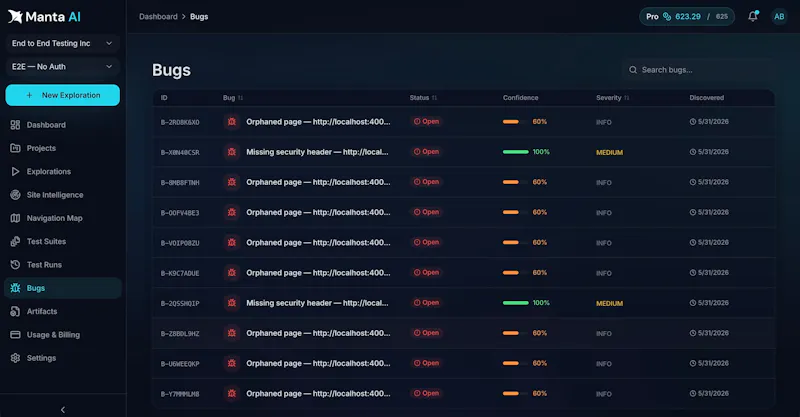
Task: Click MEDIUM severity in row B-X0N40CSR
Action: coord(609,152)
